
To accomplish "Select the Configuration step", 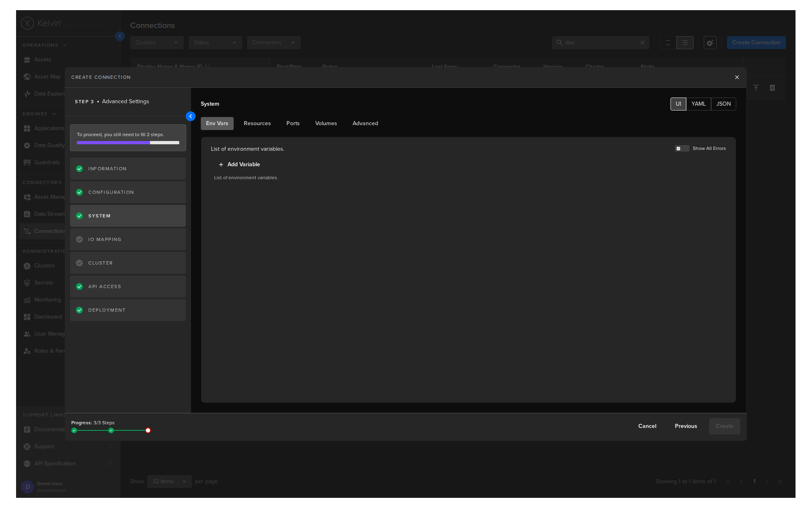I will [x=128, y=192].
